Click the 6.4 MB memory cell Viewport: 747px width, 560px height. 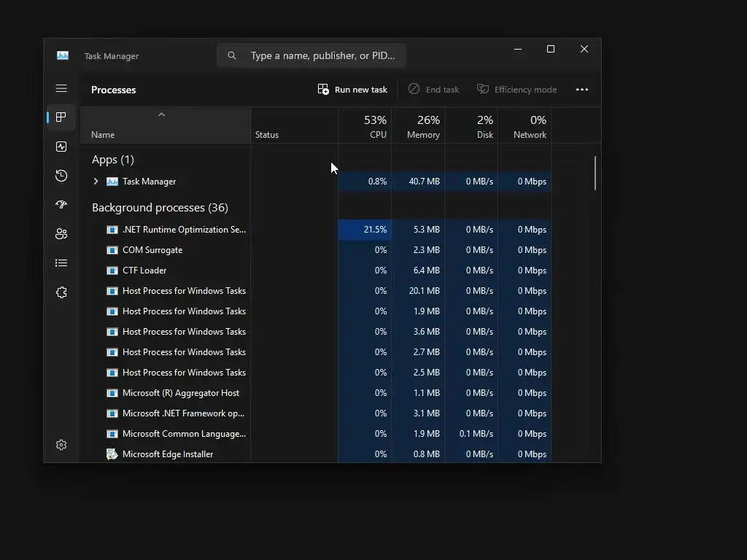(x=418, y=271)
